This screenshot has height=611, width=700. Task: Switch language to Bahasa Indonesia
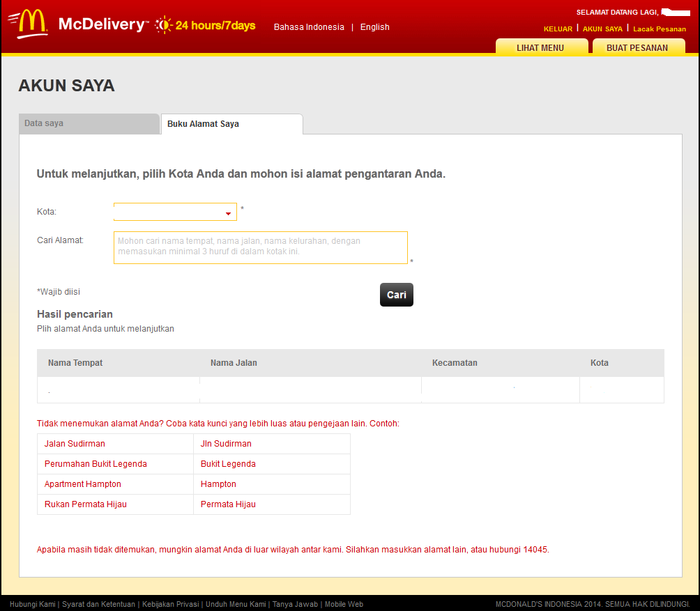309,27
